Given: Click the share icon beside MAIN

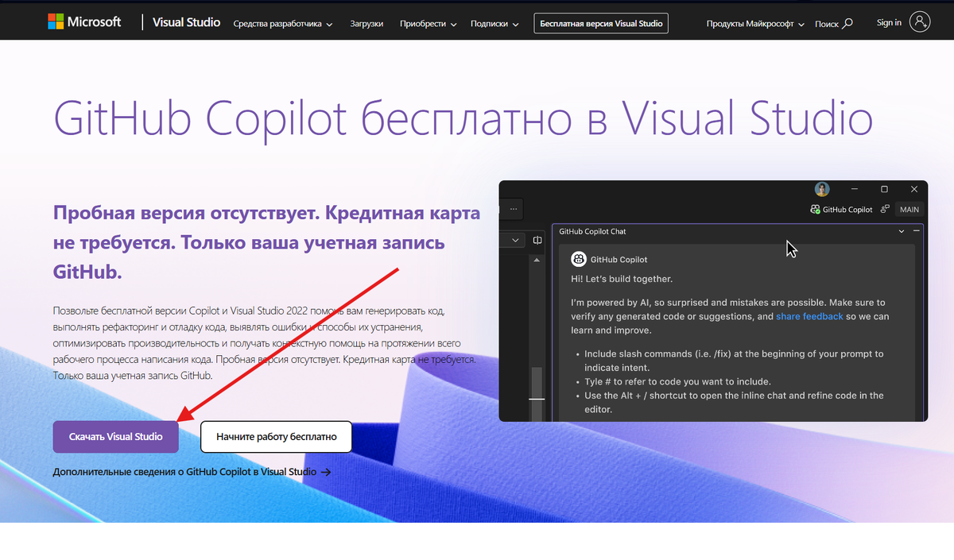Looking at the screenshot, I should (884, 210).
